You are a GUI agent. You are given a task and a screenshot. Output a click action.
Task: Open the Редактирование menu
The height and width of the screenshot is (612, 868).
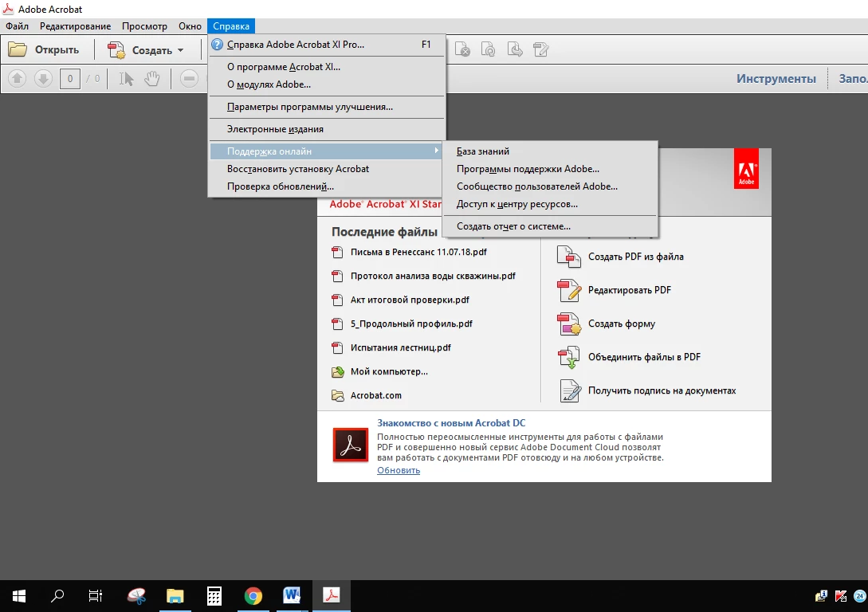tap(75, 26)
